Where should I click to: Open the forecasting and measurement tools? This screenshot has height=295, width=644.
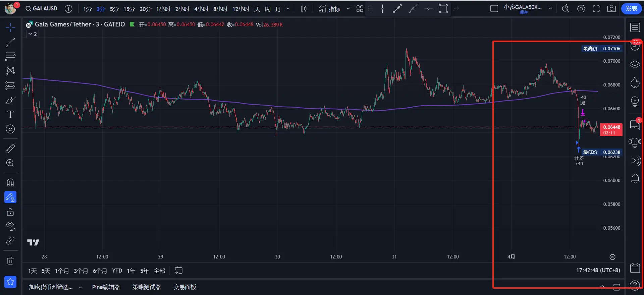(10, 86)
